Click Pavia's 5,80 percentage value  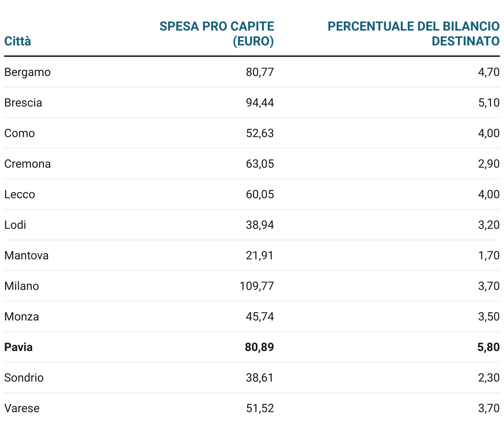tap(488, 347)
